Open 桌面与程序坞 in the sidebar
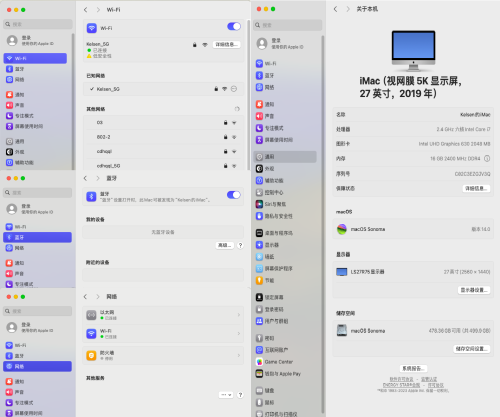This screenshot has height=417, width=500. pyautogui.click(x=274, y=233)
